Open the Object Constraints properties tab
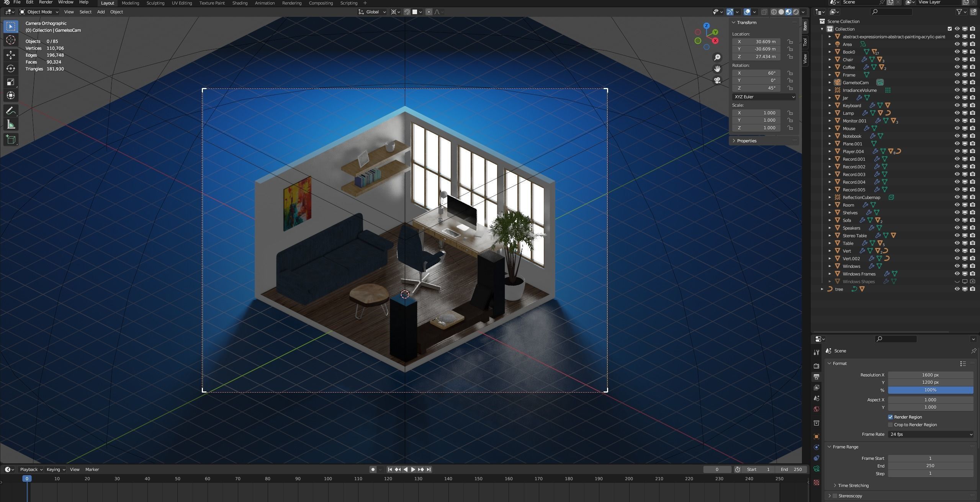This screenshot has height=502, width=980. (x=816, y=458)
